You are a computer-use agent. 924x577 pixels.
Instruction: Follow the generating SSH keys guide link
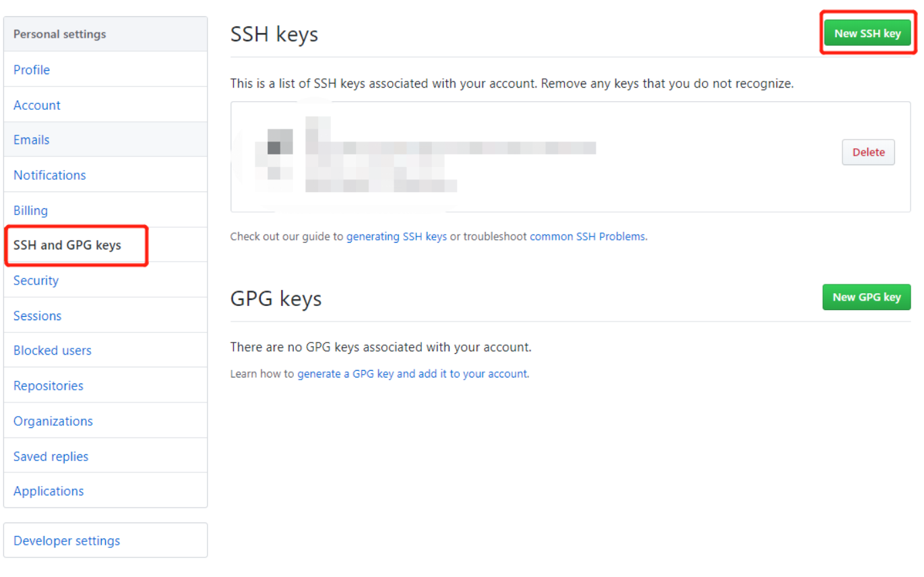tap(396, 237)
